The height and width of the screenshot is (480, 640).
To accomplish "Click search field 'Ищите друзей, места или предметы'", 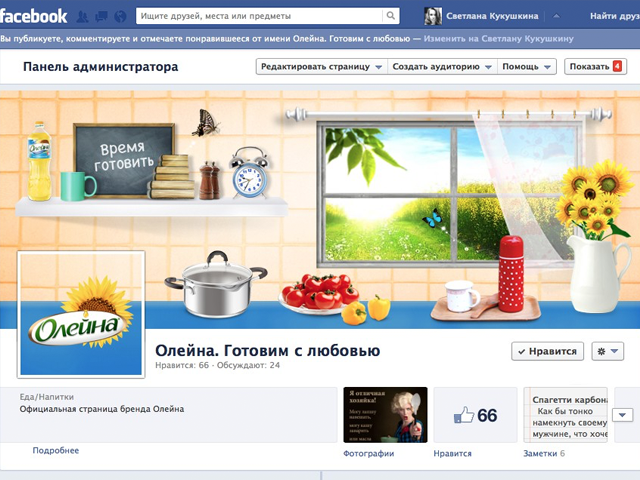I will tap(259, 16).
